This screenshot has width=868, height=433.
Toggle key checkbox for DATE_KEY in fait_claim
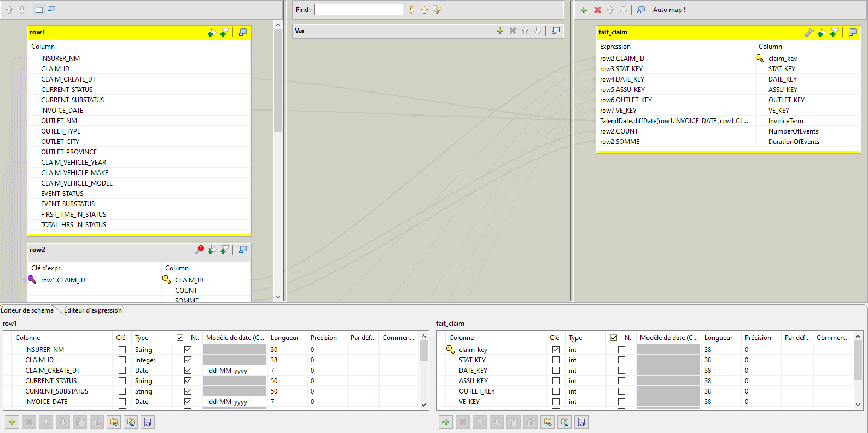[x=556, y=370]
